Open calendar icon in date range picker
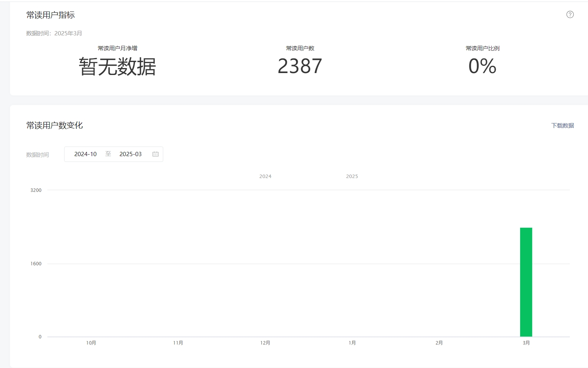 156,154
